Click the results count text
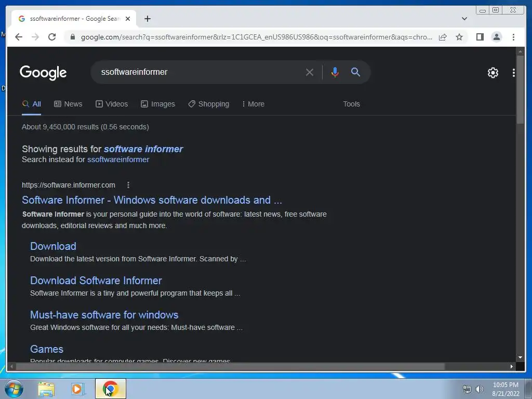 click(x=85, y=127)
